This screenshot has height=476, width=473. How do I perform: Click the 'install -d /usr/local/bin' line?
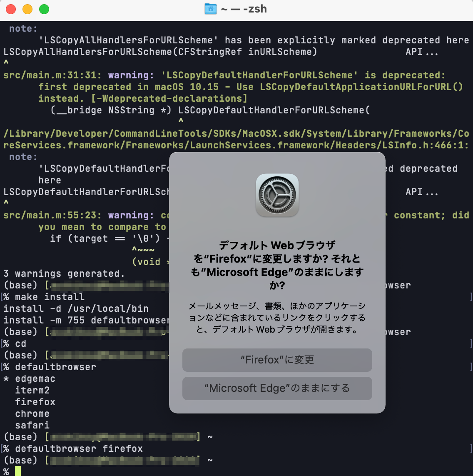click(76, 308)
